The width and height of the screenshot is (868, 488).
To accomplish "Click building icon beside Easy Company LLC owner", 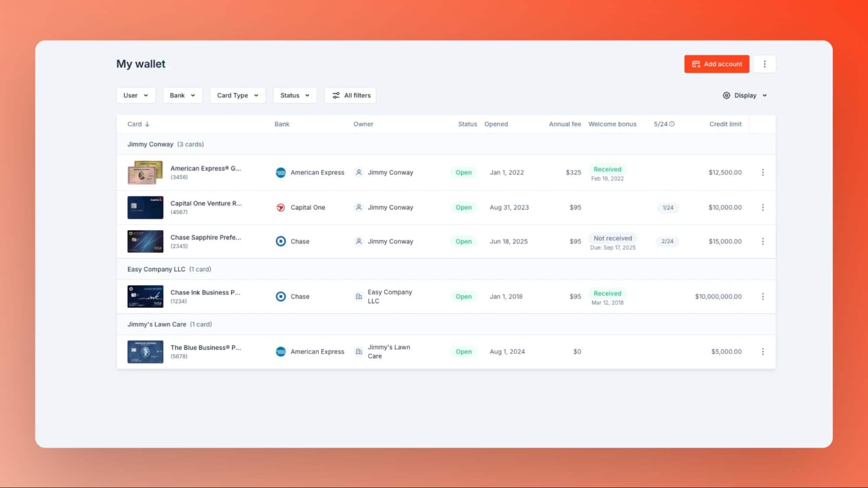I will coord(359,296).
